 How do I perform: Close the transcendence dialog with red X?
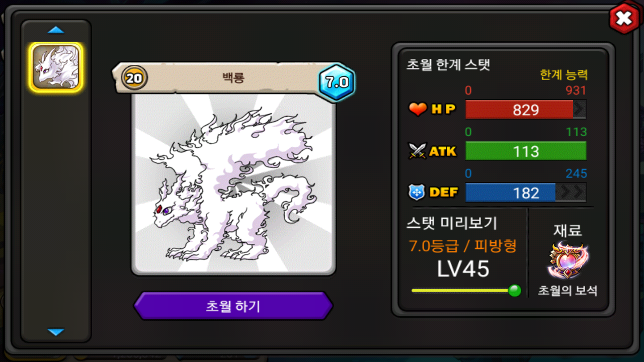coord(624,19)
